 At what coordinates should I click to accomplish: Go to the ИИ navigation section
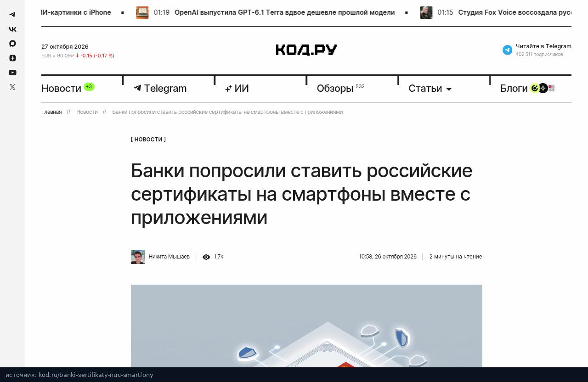[x=242, y=88]
